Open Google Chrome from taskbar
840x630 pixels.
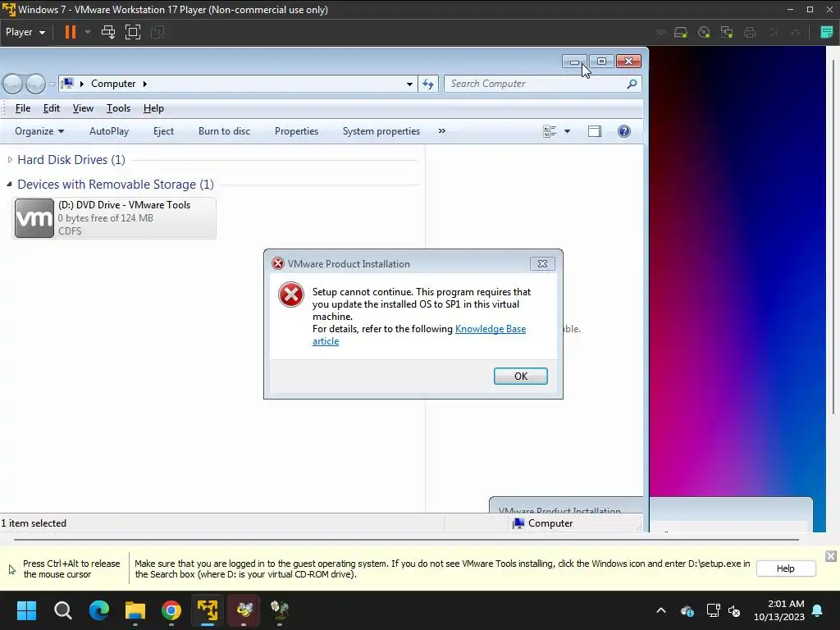point(171,610)
